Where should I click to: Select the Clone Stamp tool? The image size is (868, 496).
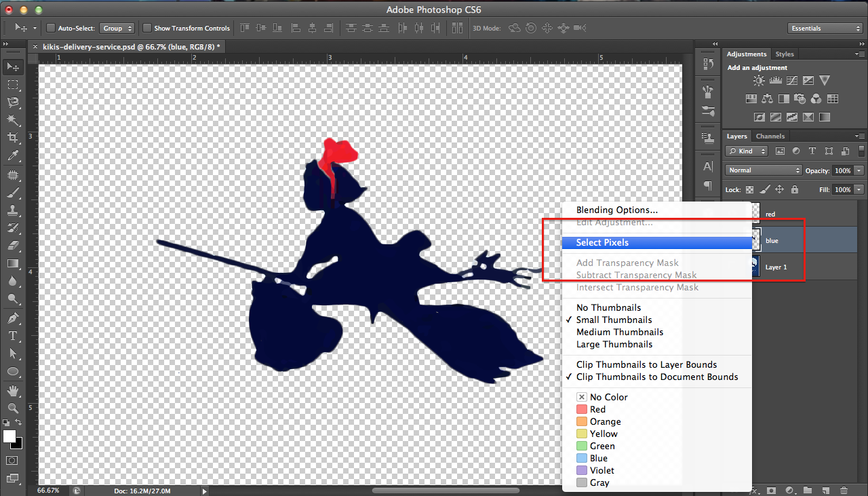[x=12, y=210]
